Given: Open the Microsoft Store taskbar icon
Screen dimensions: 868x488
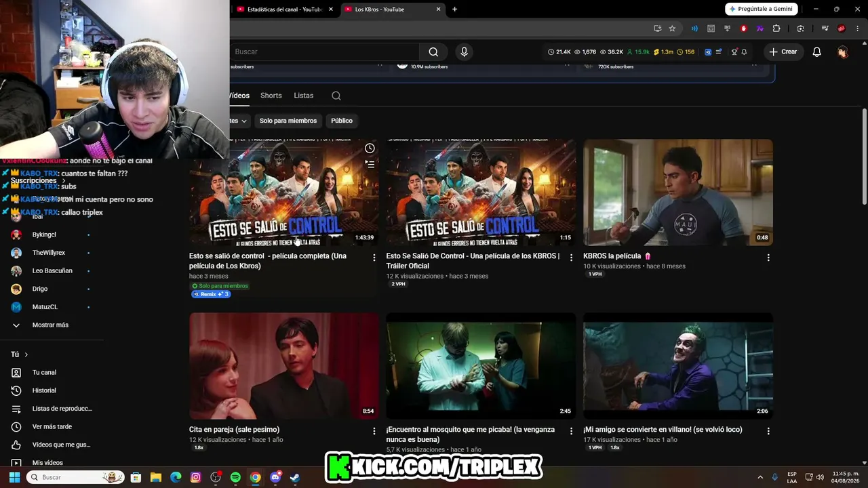Looking at the screenshot, I should point(136,477).
